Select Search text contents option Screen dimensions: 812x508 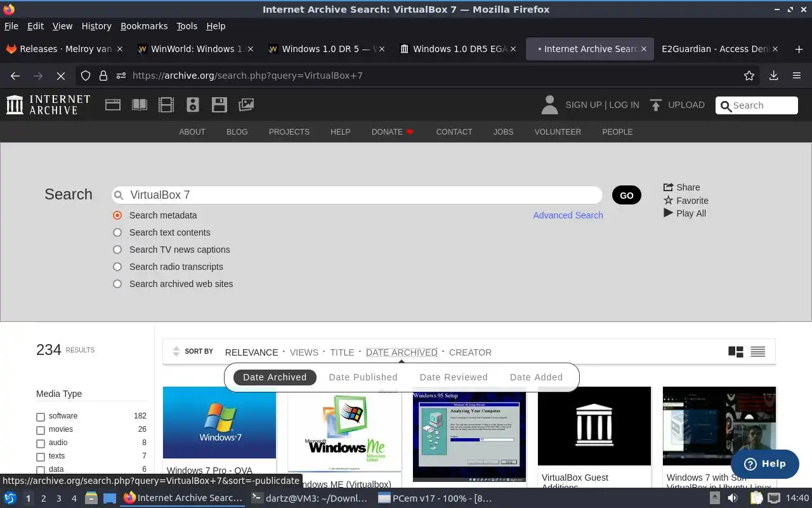coord(117,232)
